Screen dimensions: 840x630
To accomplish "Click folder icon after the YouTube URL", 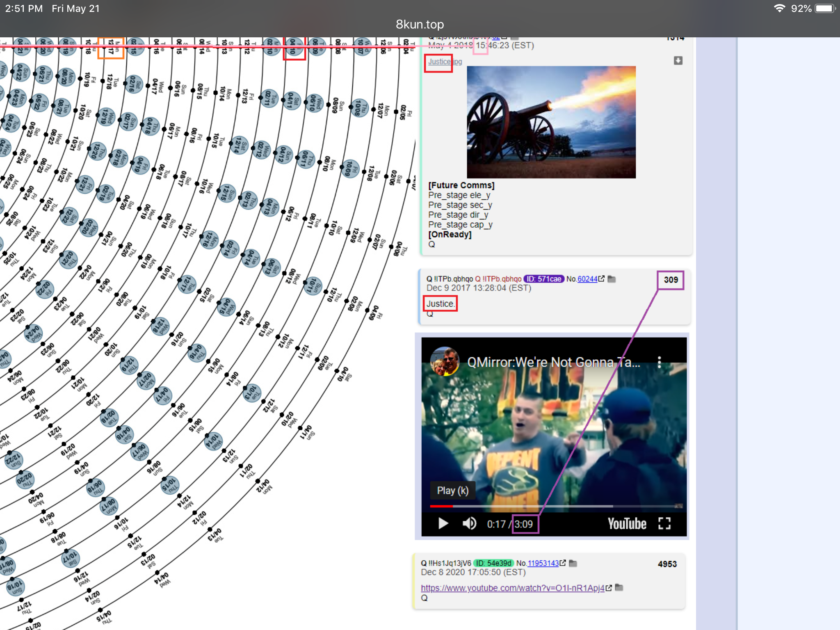I will pyautogui.click(x=619, y=588).
